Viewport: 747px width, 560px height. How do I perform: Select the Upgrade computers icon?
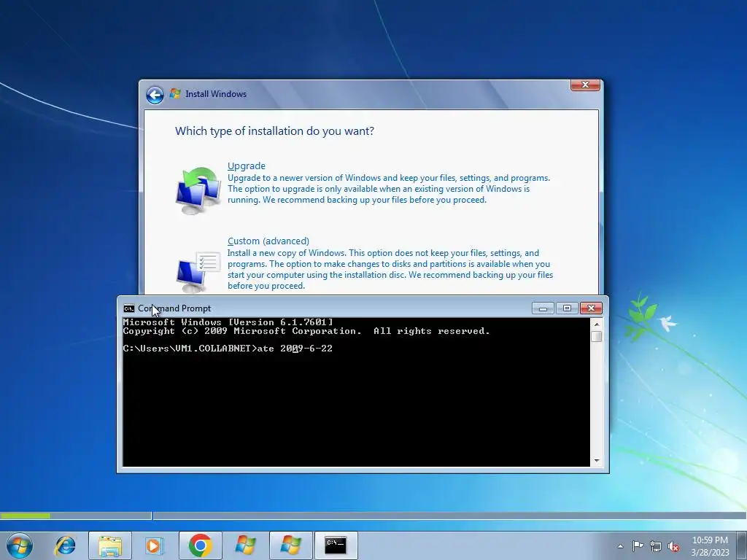click(x=198, y=190)
